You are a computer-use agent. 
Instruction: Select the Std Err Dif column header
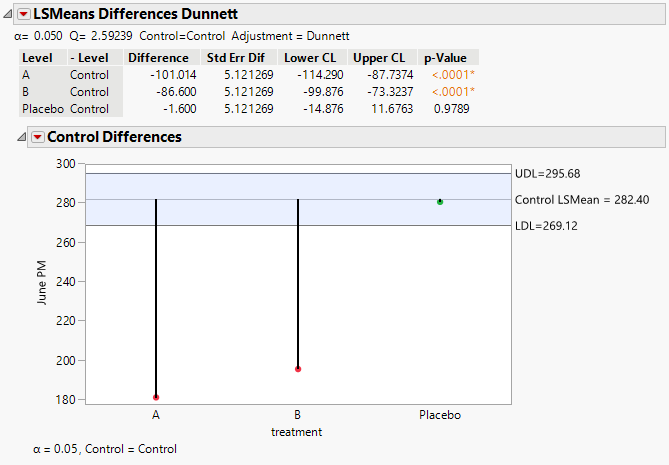234,58
